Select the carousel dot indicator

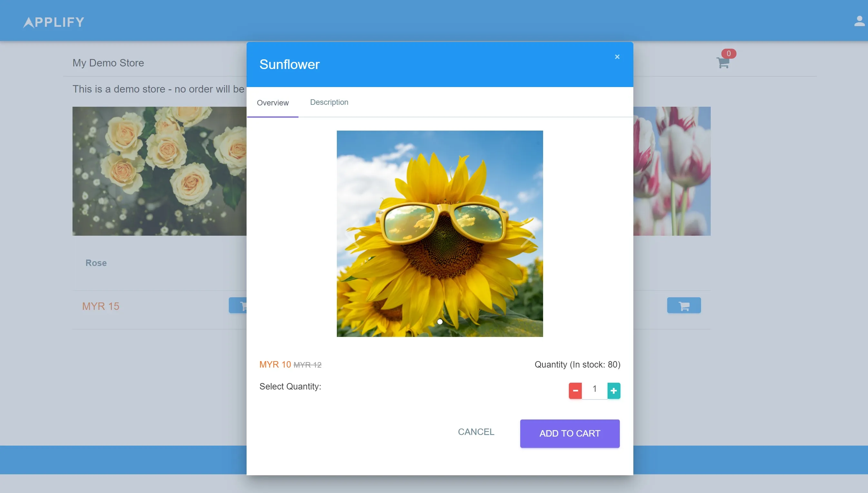pyautogui.click(x=440, y=322)
